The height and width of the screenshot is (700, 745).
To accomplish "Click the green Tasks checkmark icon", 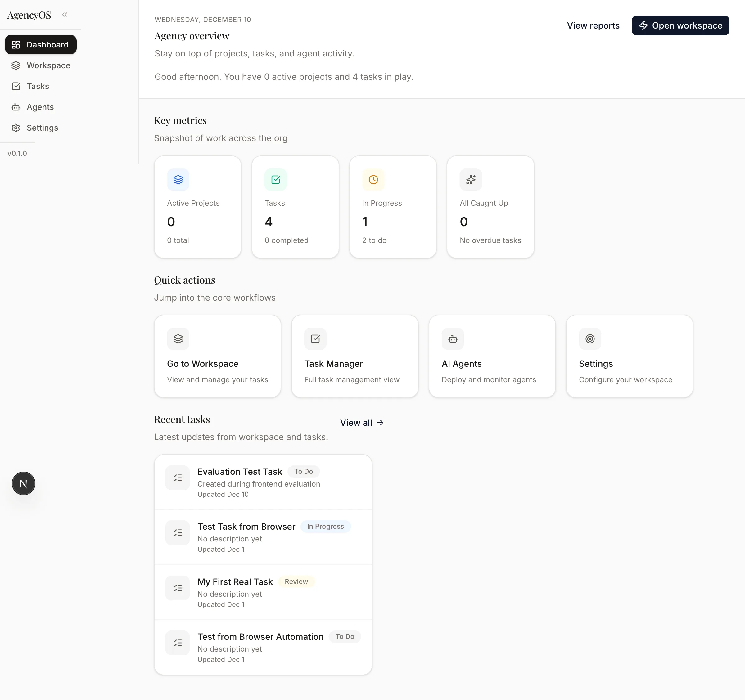I will pos(275,180).
